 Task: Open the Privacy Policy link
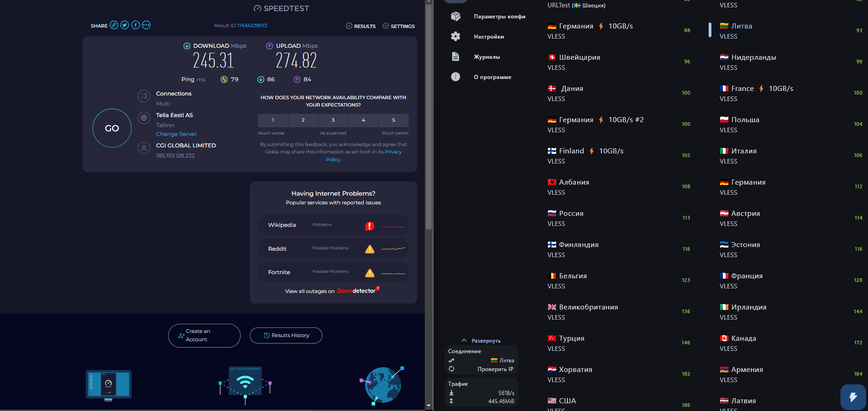(364, 156)
